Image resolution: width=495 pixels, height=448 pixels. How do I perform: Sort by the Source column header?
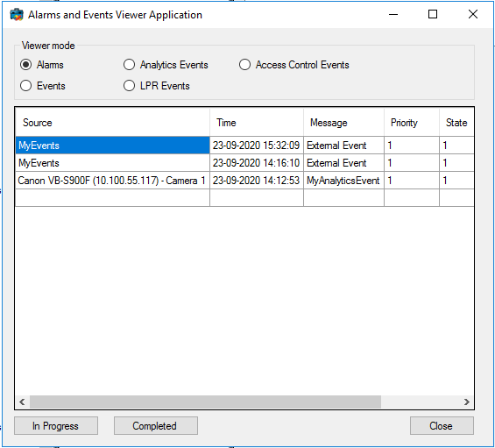coord(113,123)
